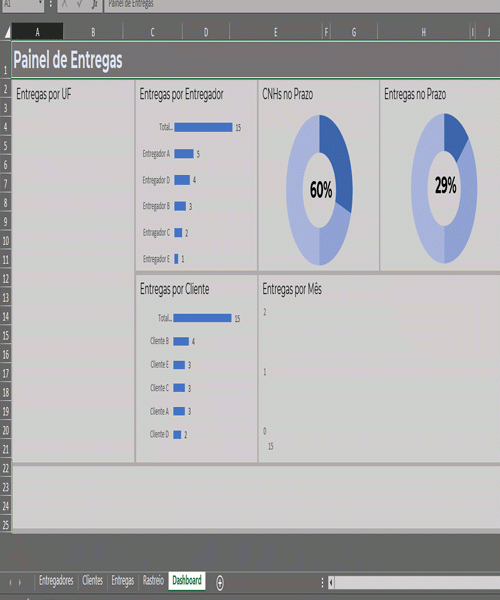The height and width of the screenshot is (600, 500).
Task: Click the Entregas por Mês chart title
Action: 292,289
